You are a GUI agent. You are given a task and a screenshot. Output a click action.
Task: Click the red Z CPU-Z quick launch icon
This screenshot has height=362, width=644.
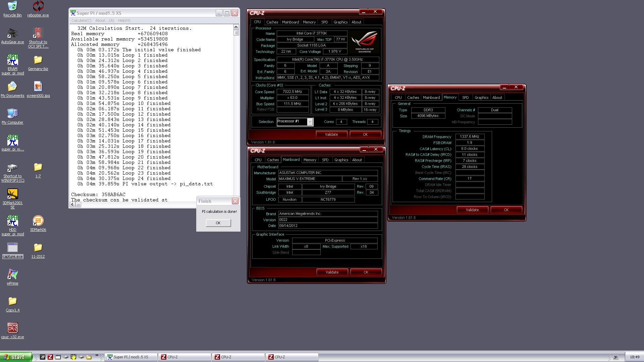pyautogui.click(x=50, y=357)
